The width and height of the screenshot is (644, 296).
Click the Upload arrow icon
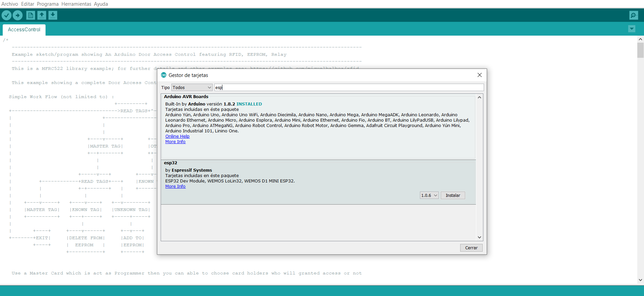[x=18, y=15]
